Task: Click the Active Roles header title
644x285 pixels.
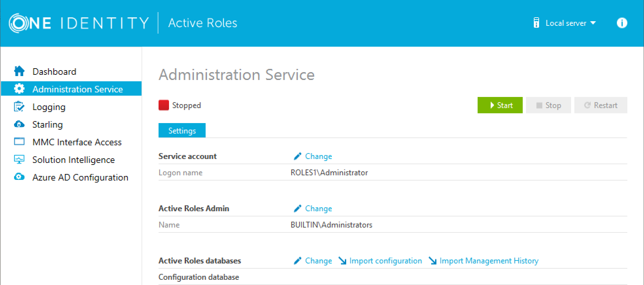Action: pos(203,23)
